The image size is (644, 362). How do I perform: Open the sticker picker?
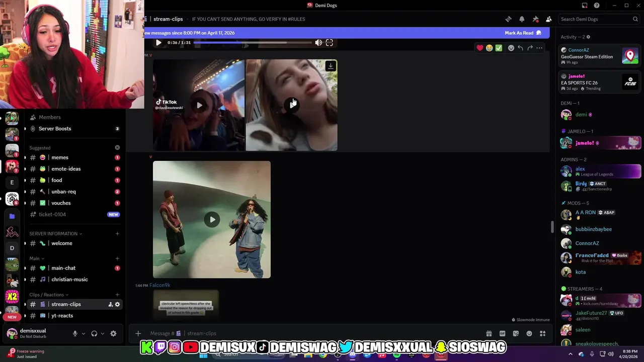(516, 333)
